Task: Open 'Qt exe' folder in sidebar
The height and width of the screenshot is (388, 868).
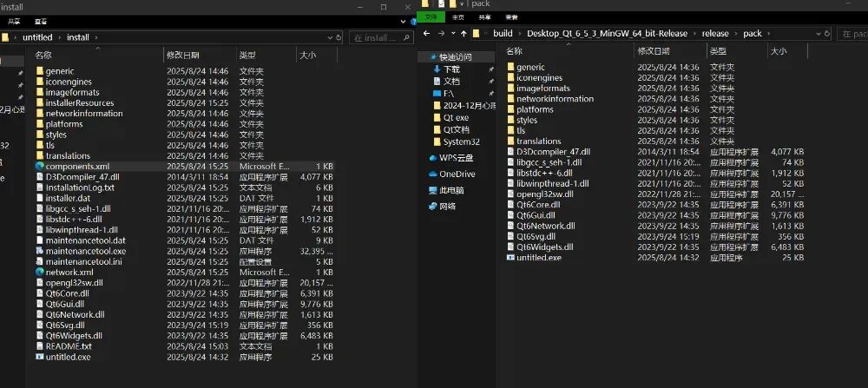Action: [x=457, y=117]
